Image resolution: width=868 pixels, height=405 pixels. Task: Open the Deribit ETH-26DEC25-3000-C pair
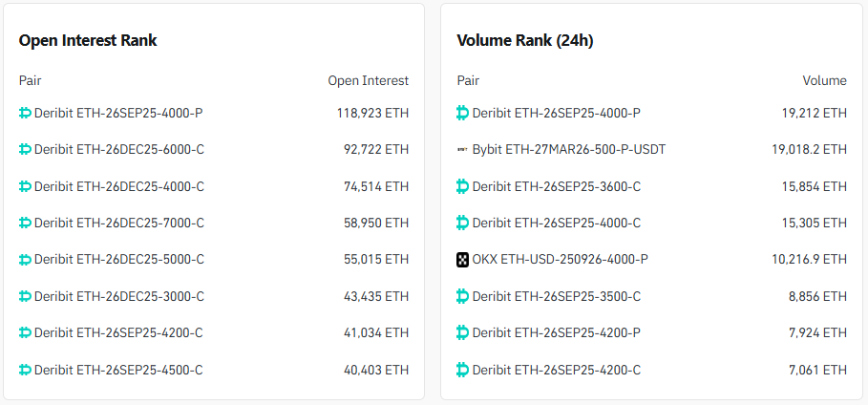[x=119, y=296]
